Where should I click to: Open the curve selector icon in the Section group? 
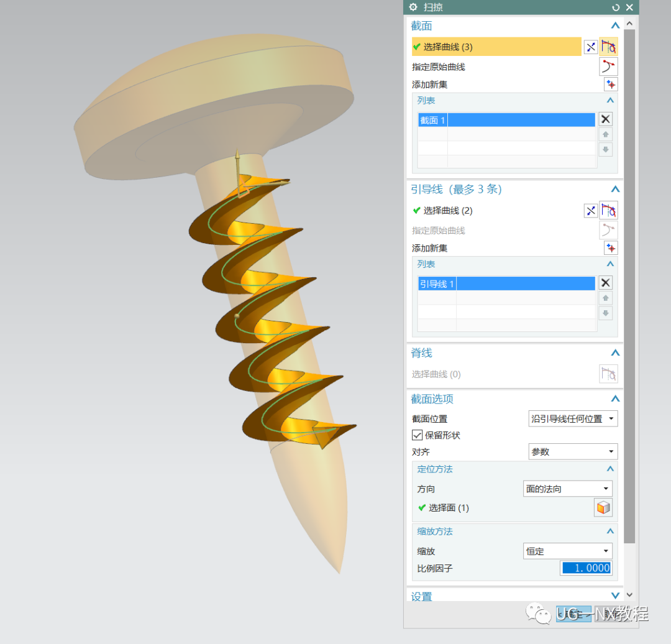click(x=608, y=47)
